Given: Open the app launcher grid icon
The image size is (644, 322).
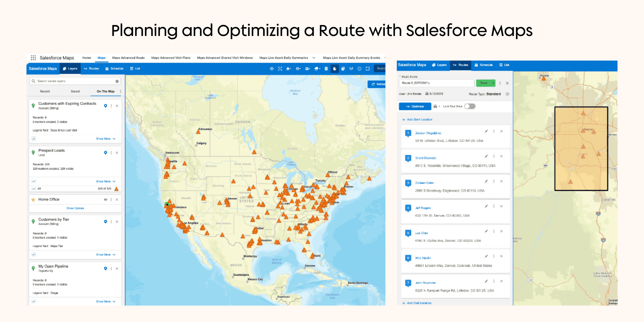Looking at the screenshot, I should pos(33,58).
